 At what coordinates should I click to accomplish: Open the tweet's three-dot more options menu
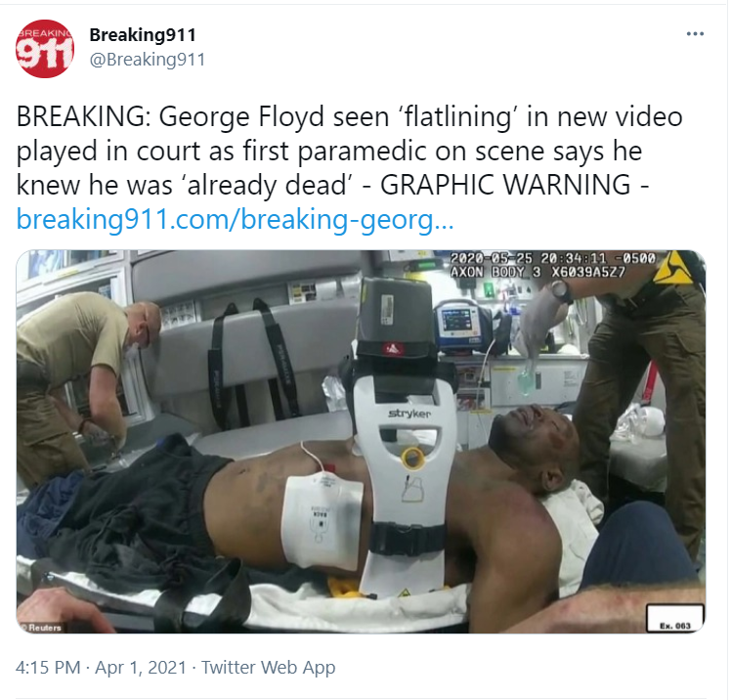695,34
